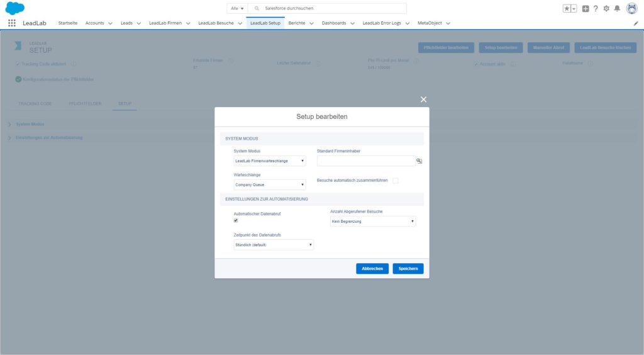Click the Standard Firmeninhaber lookup icon

pyautogui.click(x=419, y=161)
